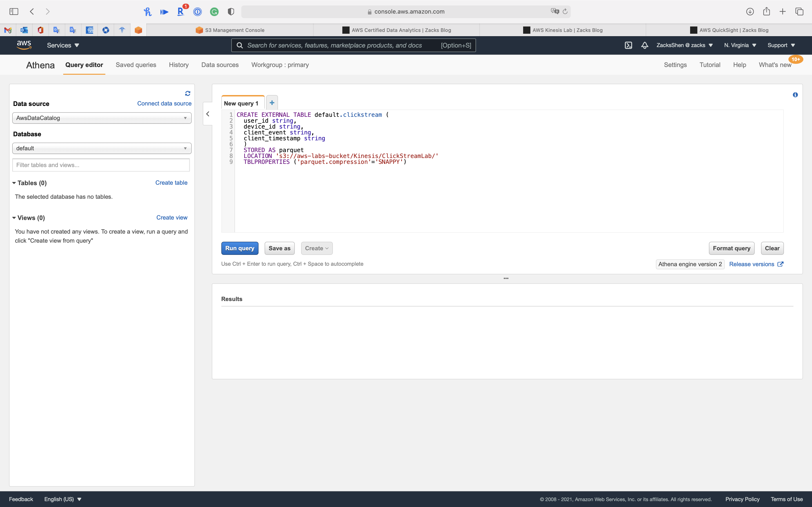The height and width of the screenshot is (507, 812).
Task: Collapse the Tables (0) section
Action: point(14,183)
